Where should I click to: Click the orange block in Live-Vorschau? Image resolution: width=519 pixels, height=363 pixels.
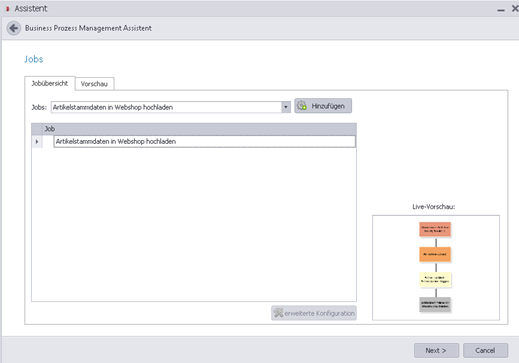tap(435, 254)
